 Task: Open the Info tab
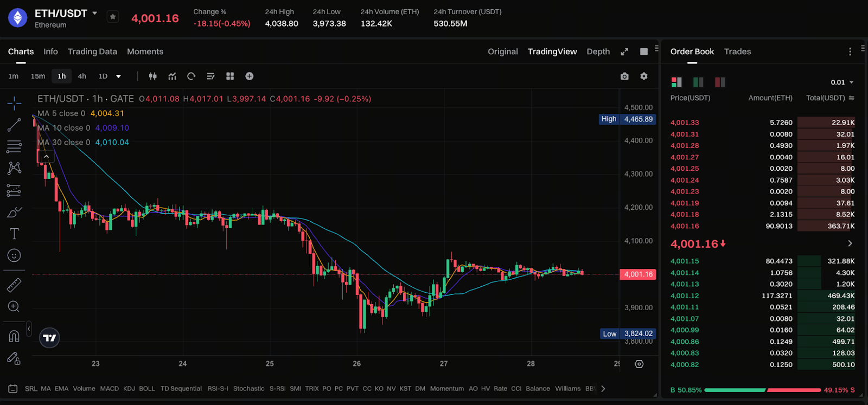click(50, 52)
